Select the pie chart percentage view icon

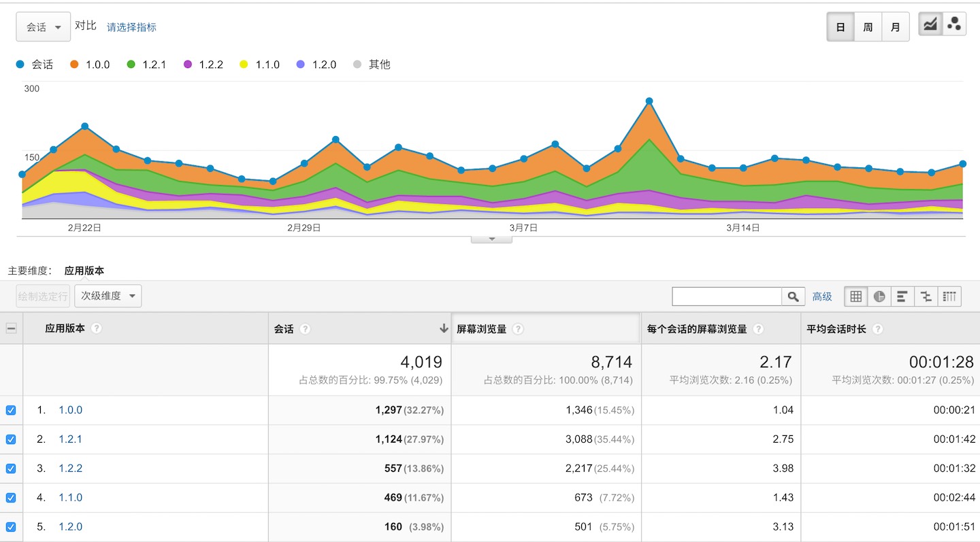click(x=879, y=297)
